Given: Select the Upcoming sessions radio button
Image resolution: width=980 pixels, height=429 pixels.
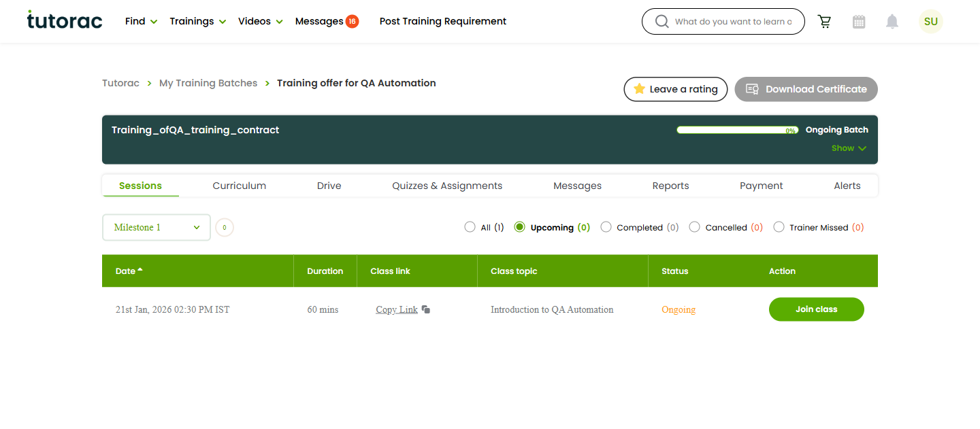Looking at the screenshot, I should [x=520, y=227].
